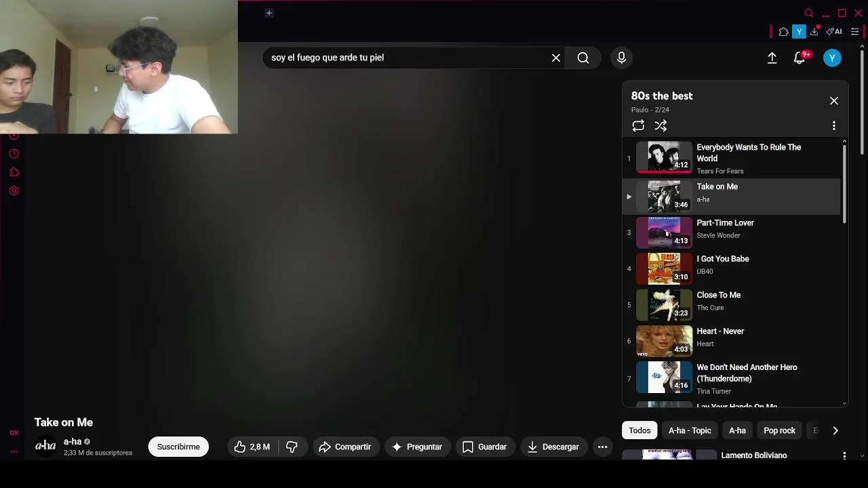Open options for Lamento Boliviano video
This screenshot has height=488, width=868.
pyautogui.click(x=844, y=455)
